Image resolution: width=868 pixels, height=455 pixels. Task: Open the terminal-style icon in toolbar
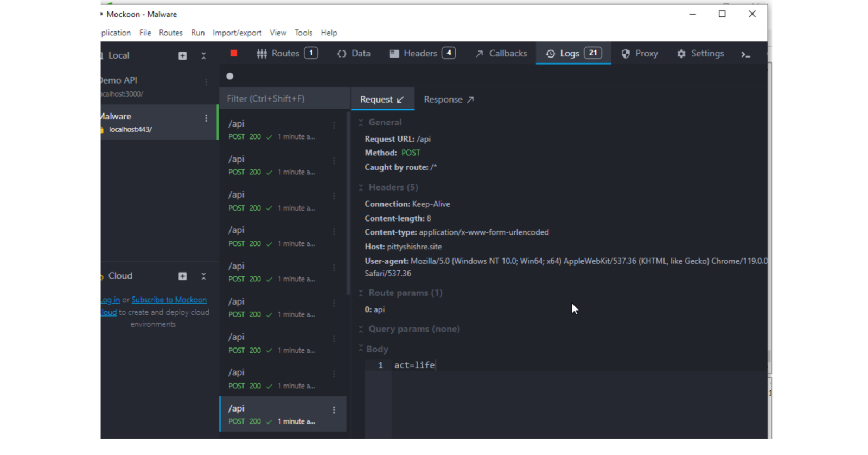(x=745, y=54)
